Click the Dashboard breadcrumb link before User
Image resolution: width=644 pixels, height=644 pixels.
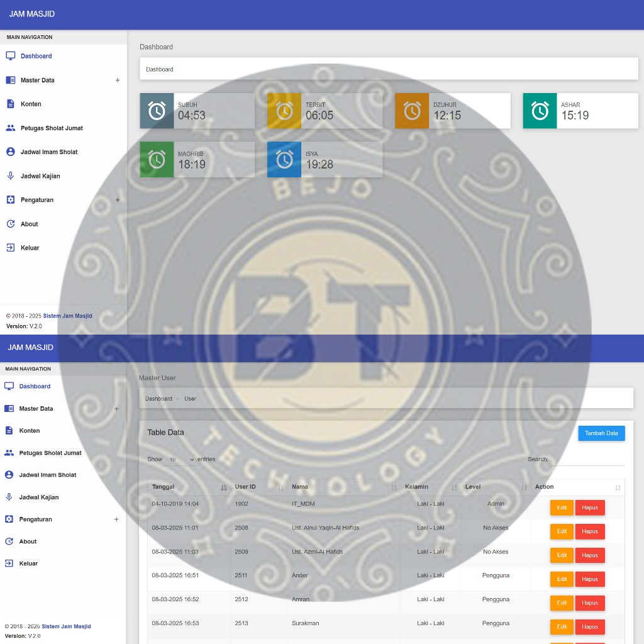pos(158,399)
